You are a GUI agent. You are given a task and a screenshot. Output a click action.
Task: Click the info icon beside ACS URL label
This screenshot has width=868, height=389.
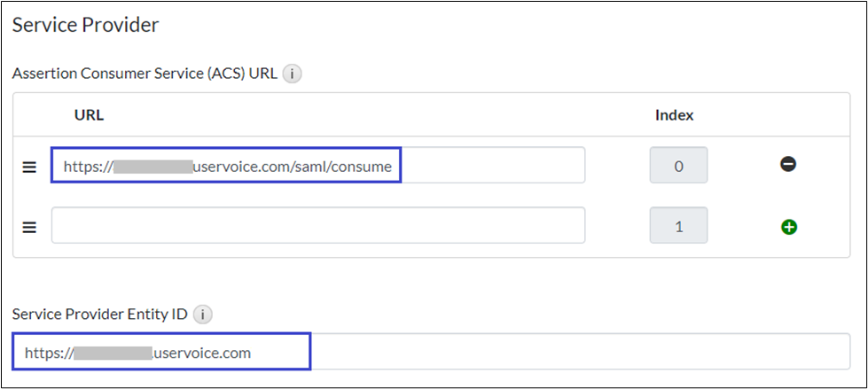(293, 74)
